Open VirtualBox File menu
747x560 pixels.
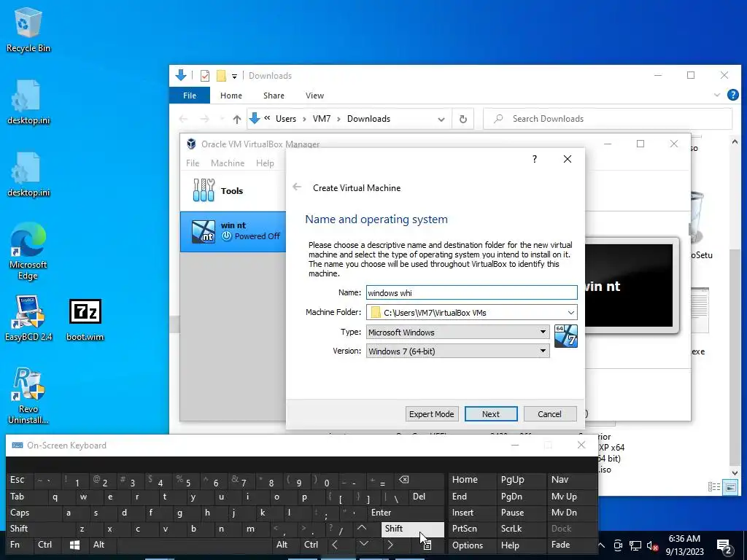pyautogui.click(x=193, y=163)
